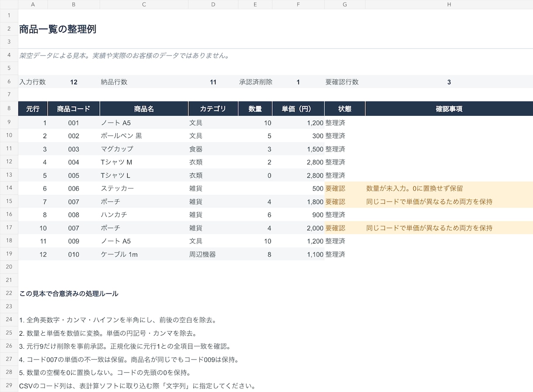Select the 入力行数 value 12
533x392 pixels.
pyautogui.click(x=73, y=82)
